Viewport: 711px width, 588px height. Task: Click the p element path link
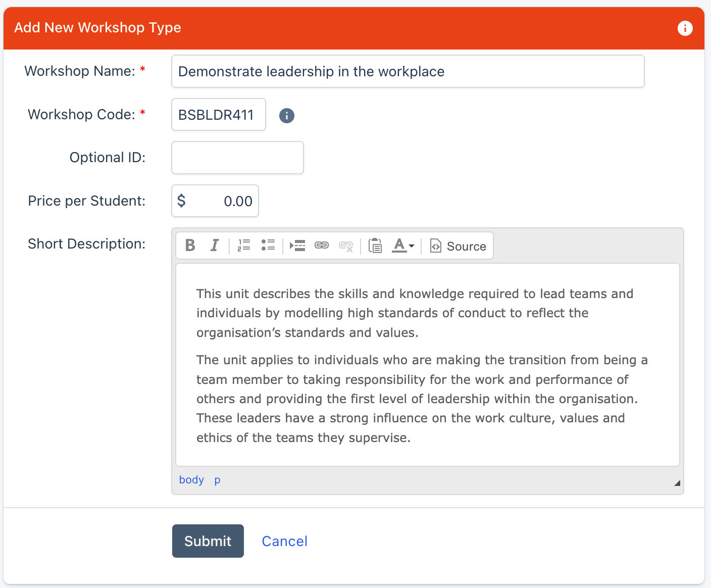pos(217,480)
